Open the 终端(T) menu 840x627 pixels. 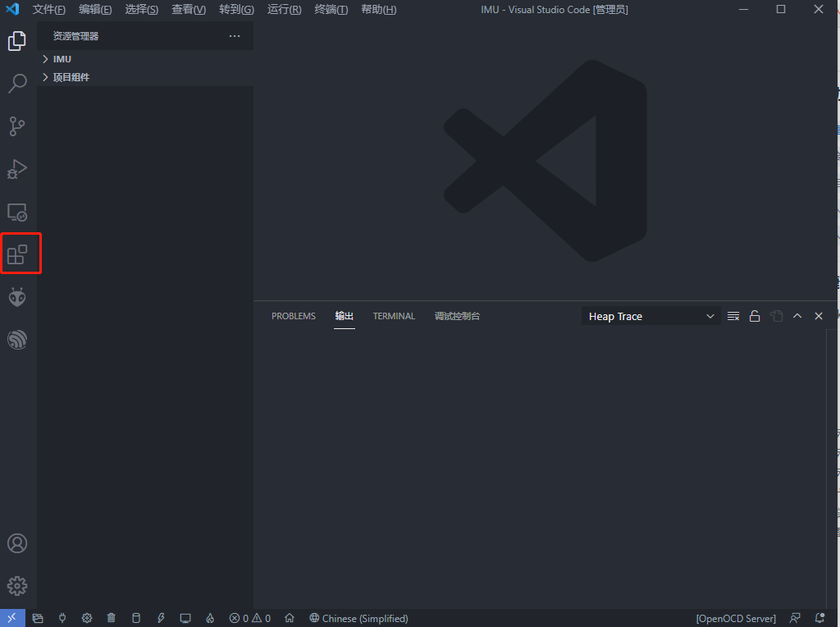point(331,10)
